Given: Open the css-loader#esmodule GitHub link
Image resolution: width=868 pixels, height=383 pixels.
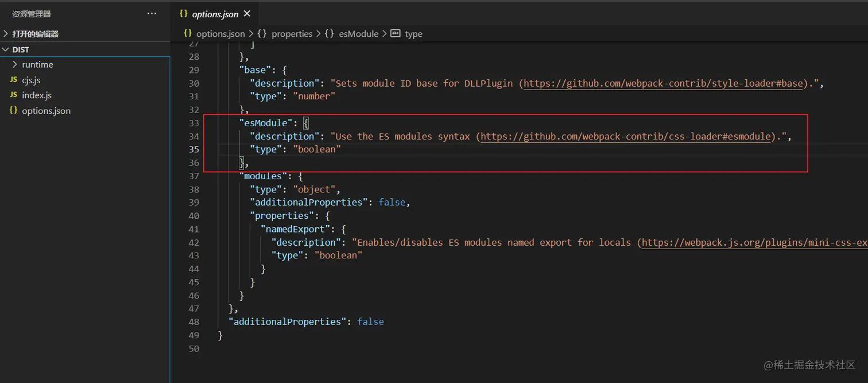Looking at the screenshot, I should 625,136.
